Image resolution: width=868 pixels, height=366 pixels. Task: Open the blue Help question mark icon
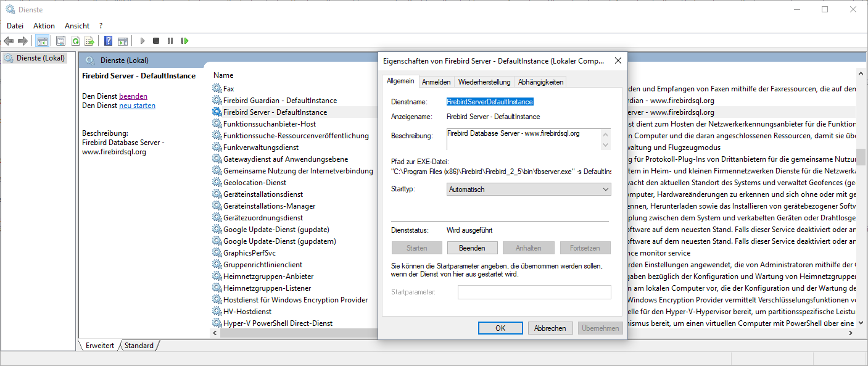[x=108, y=41]
